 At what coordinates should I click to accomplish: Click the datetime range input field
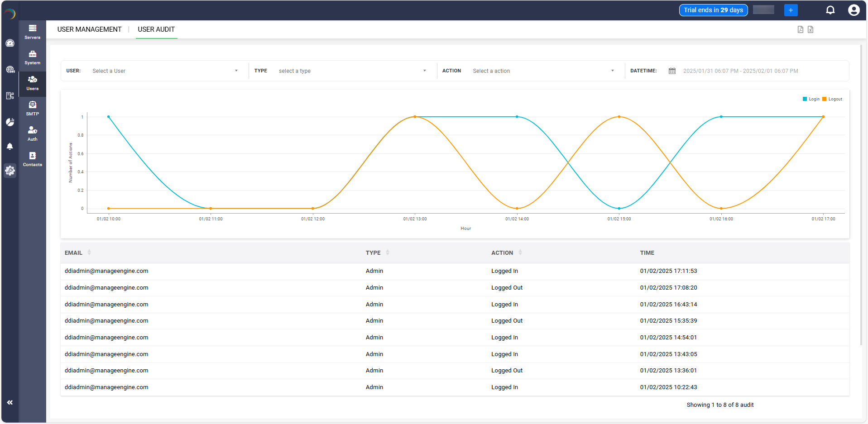(x=740, y=71)
